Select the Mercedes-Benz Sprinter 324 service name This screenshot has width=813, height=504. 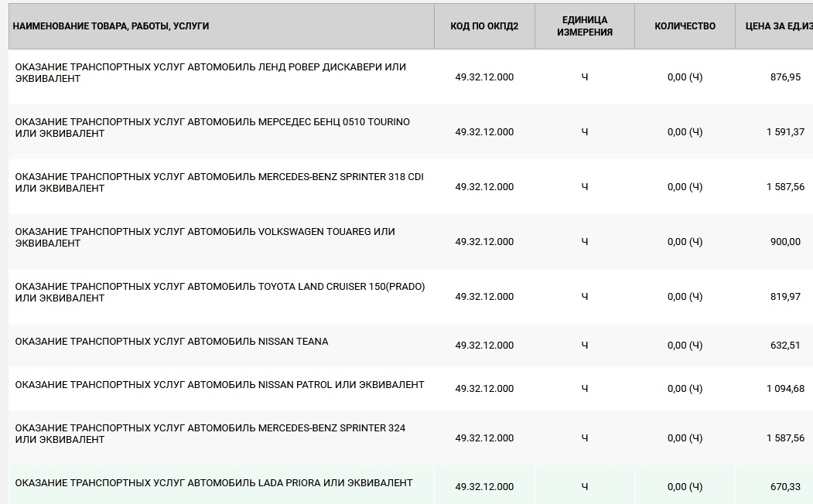[210, 434]
